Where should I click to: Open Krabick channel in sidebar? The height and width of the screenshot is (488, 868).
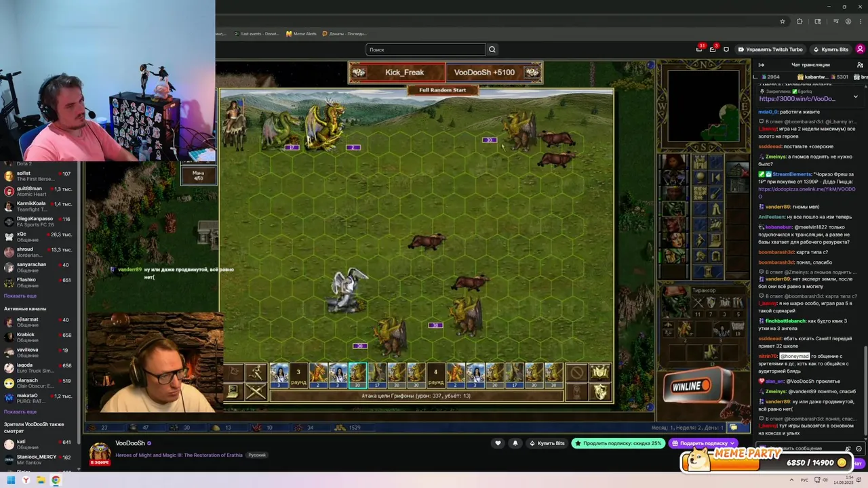click(40, 338)
